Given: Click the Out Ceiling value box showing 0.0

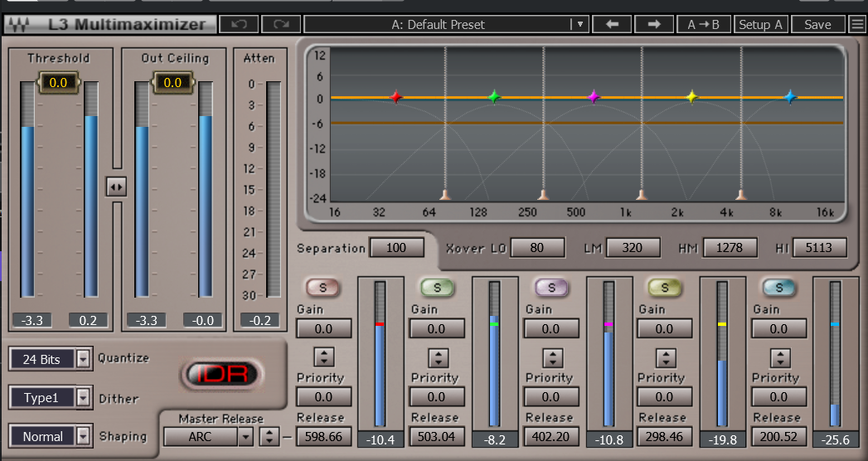Looking at the screenshot, I should click(172, 82).
